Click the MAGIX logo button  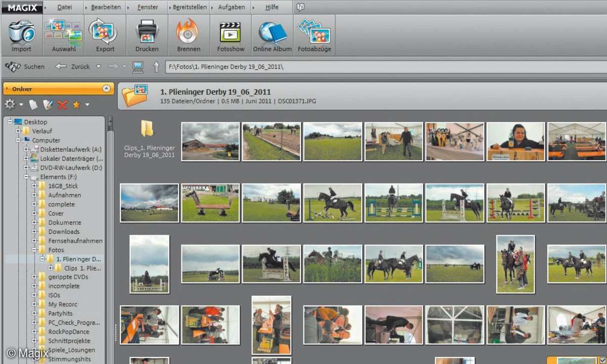click(x=22, y=7)
